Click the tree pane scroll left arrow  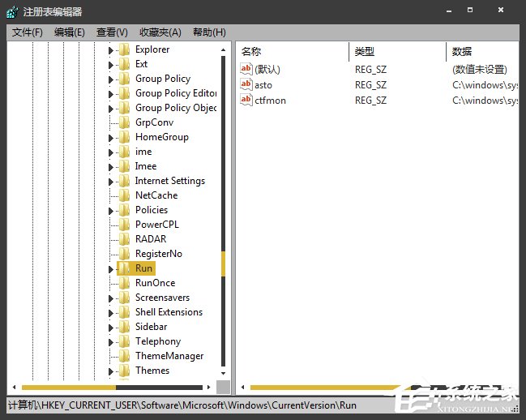coord(14,388)
